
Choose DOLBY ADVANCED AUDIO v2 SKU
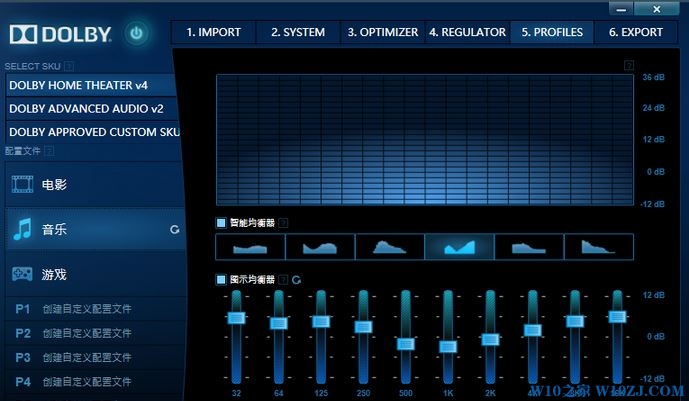[x=92, y=109]
